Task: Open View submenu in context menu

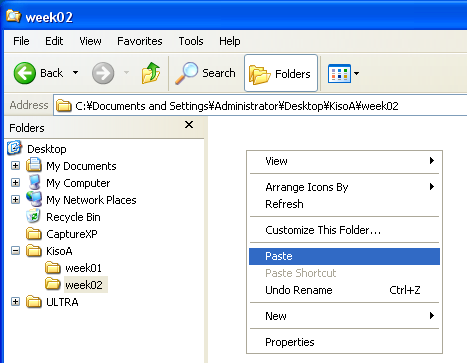Action: 344,161
